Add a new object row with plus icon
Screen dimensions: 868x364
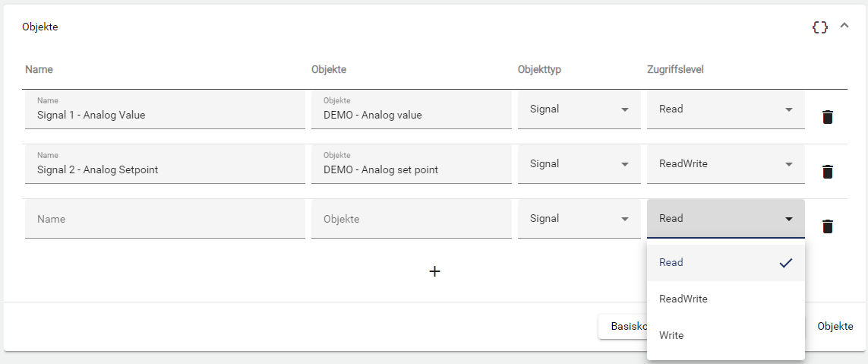coord(434,271)
